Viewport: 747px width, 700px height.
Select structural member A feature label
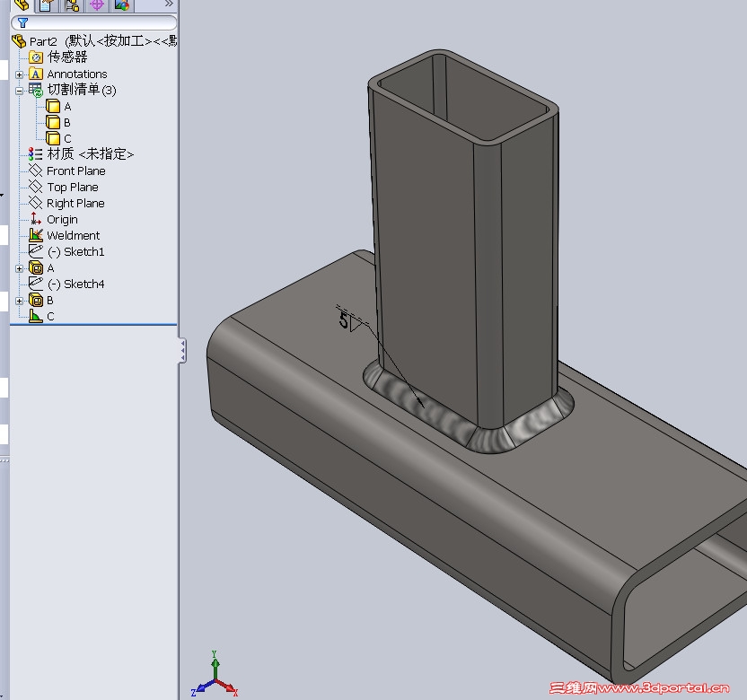[x=50, y=268]
